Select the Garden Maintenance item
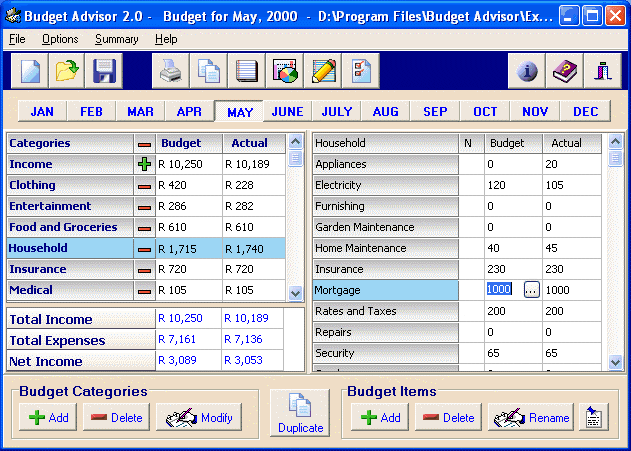The image size is (631, 451). coord(386,227)
